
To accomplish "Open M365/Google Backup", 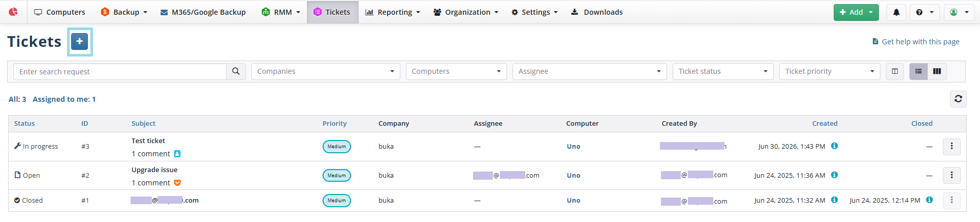I will click(x=203, y=12).
